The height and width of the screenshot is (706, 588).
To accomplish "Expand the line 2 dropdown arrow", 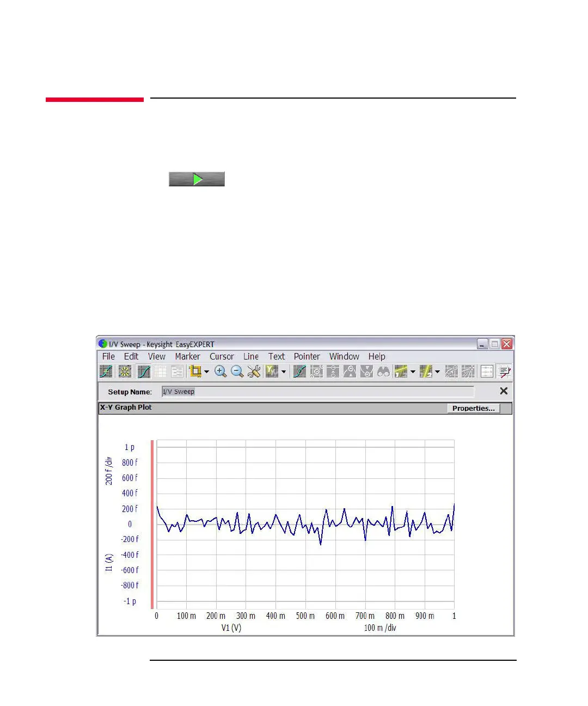I will [x=438, y=372].
